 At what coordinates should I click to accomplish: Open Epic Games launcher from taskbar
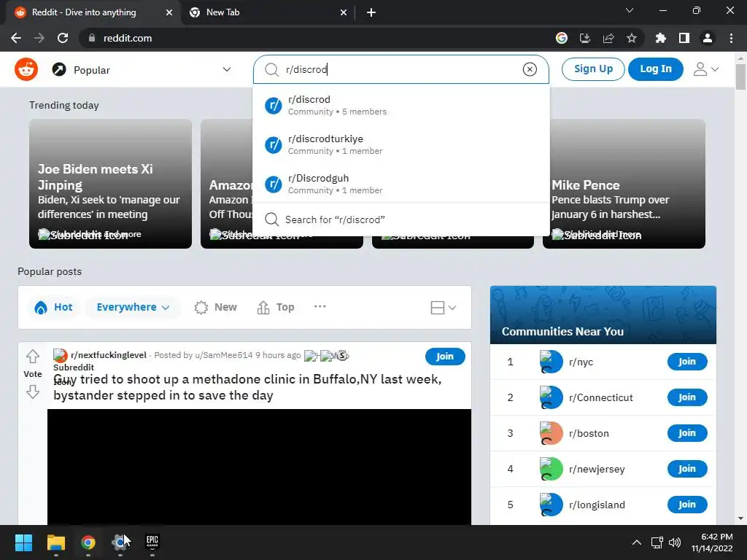152,542
